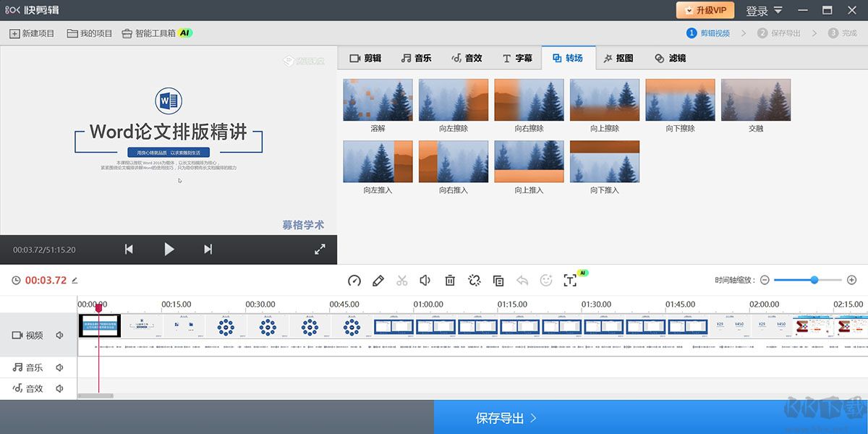Click the minus to shrink timeline zoom

coord(765,279)
